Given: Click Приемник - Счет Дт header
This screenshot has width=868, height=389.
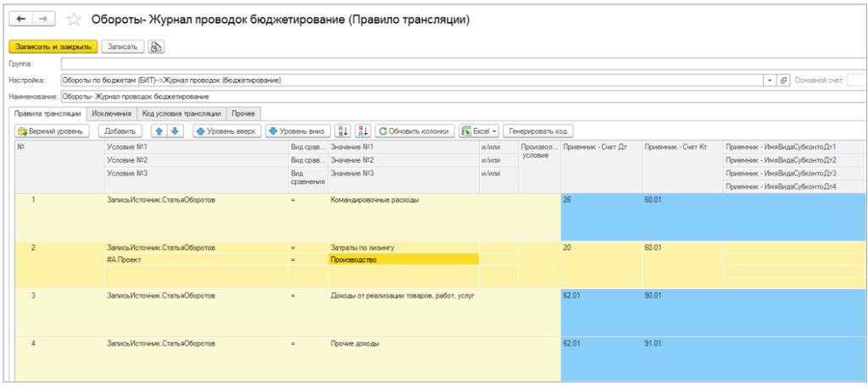Looking at the screenshot, I should pyautogui.click(x=601, y=167).
